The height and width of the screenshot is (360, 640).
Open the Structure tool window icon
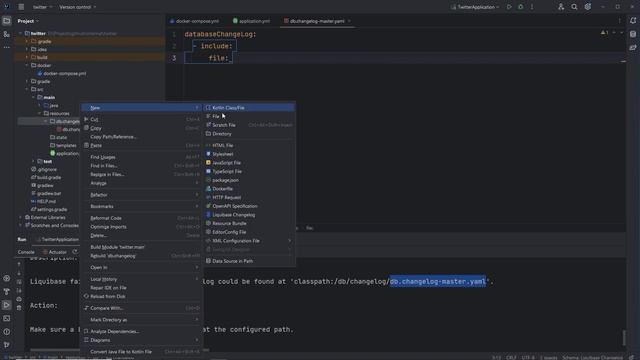tap(7, 34)
